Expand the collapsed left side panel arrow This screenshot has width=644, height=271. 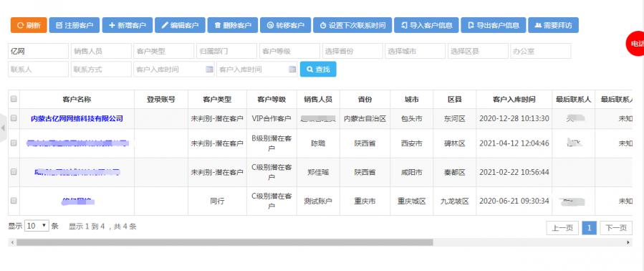click(3, 128)
